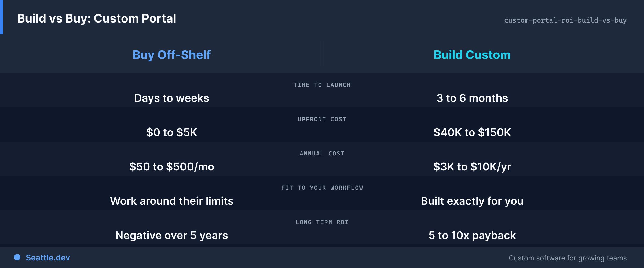Click the TIME TO LAUNCH row label
Image resolution: width=644 pixels, height=268 pixels.
(x=322, y=85)
